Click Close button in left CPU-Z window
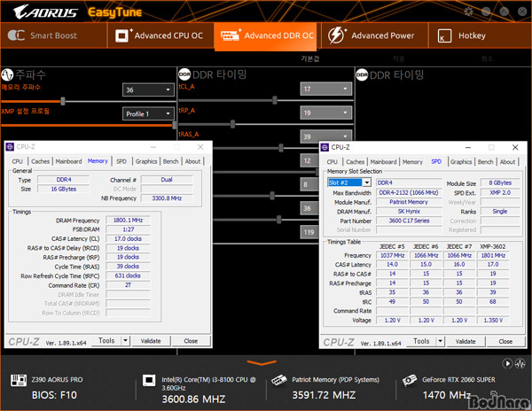This screenshot has width=532, height=411. 191,341
